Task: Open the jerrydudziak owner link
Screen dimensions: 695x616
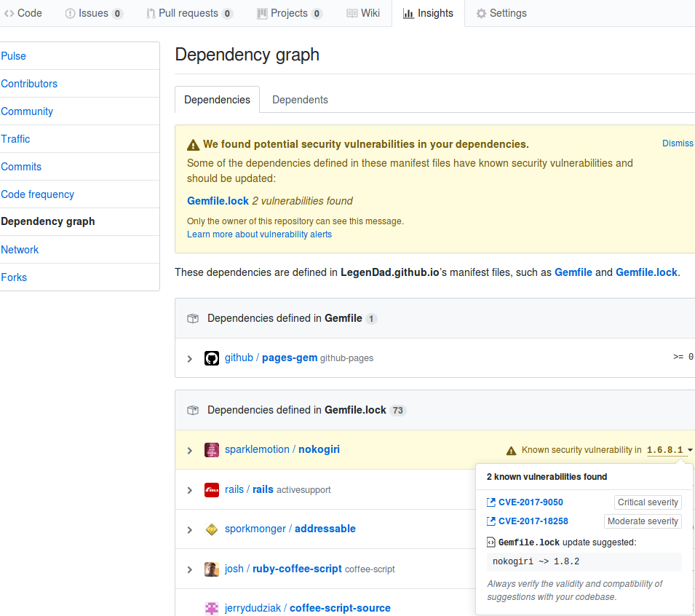Action: [253, 608]
